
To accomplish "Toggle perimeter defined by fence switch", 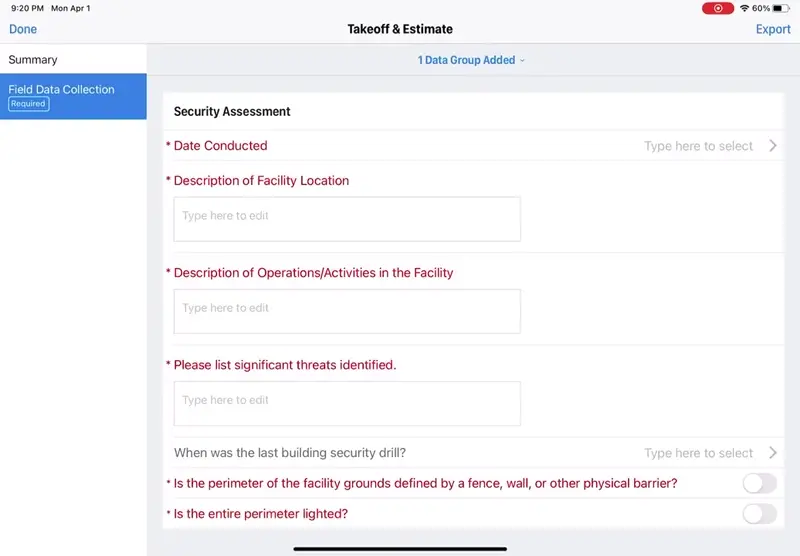I will [x=760, y=483].
